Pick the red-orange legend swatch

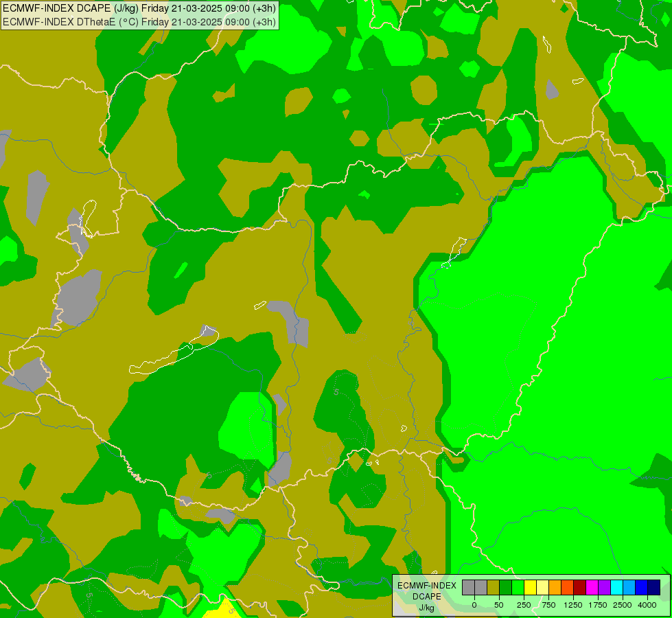pyautogui.click(x=568, y=588)
